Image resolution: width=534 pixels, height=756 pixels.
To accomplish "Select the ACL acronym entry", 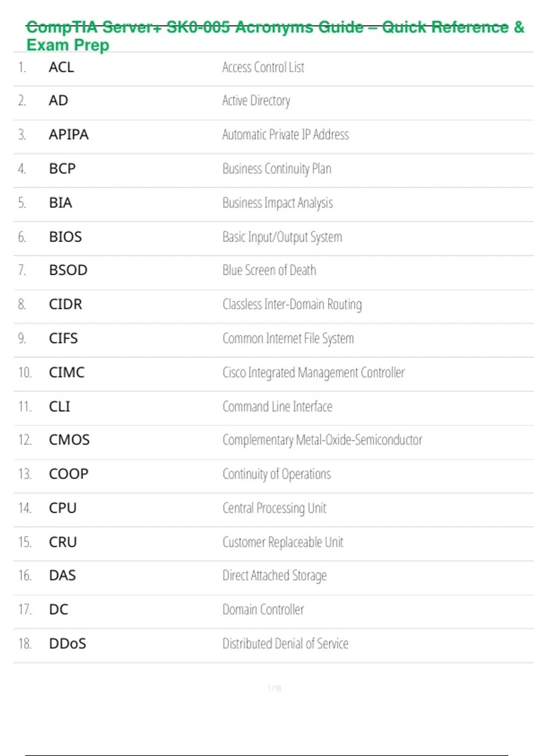I will coord(61,67).
